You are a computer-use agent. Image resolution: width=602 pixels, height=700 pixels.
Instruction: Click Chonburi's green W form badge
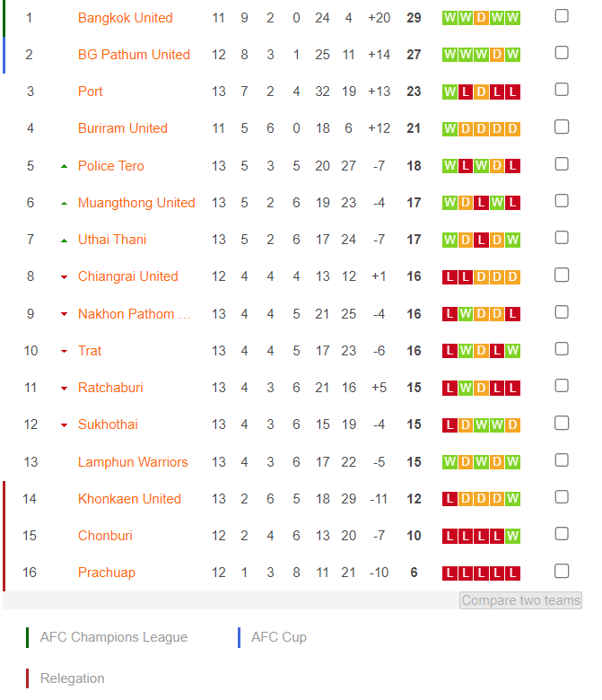513,536
